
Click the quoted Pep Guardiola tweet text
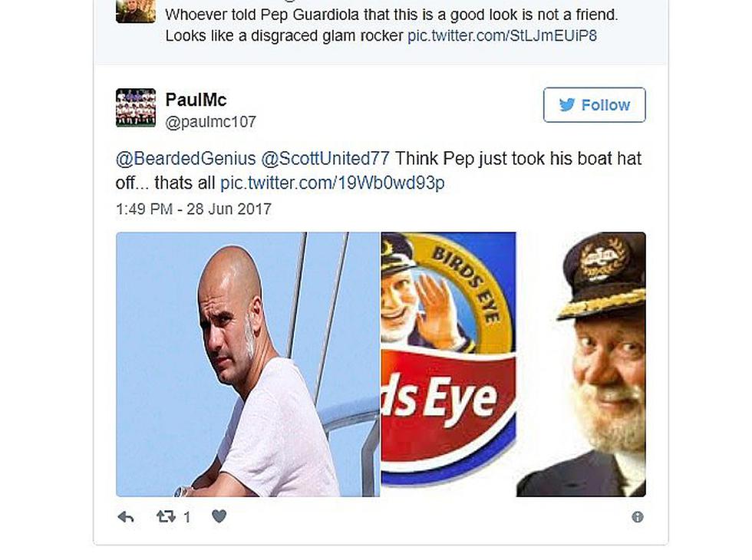392,25
